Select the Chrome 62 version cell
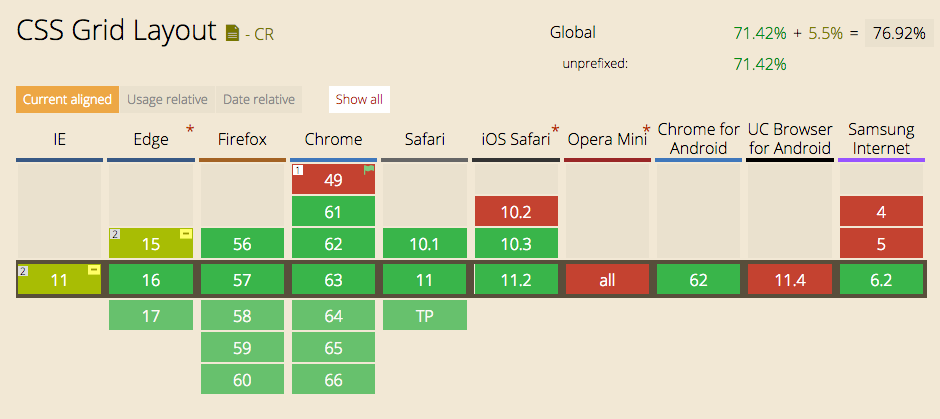Image resolution: width=940 pixels, height=419 pixels. point(333,243)
